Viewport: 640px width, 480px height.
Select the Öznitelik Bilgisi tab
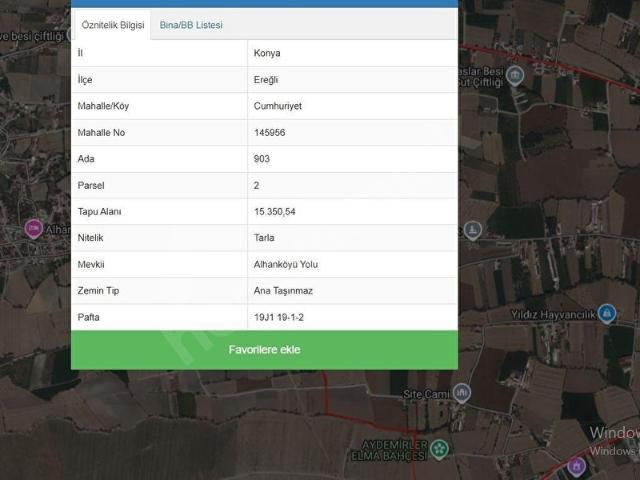click(x=113, y=25)
